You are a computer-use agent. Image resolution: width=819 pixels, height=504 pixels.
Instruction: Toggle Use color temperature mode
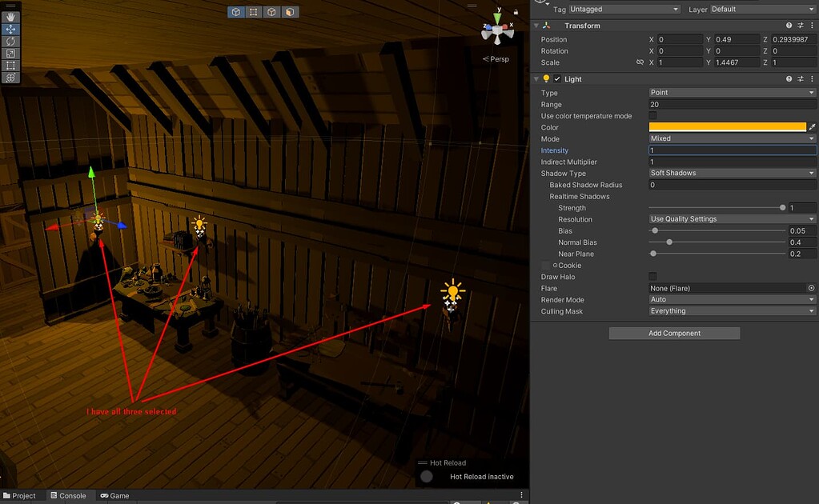click(x=652, y=115)
